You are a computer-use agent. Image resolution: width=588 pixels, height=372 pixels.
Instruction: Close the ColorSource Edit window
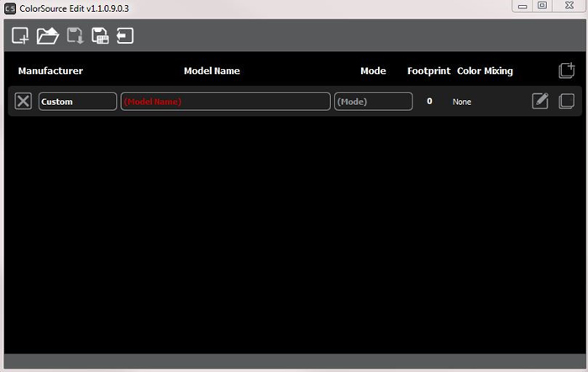pyautogui.click(x=570, y=6)
